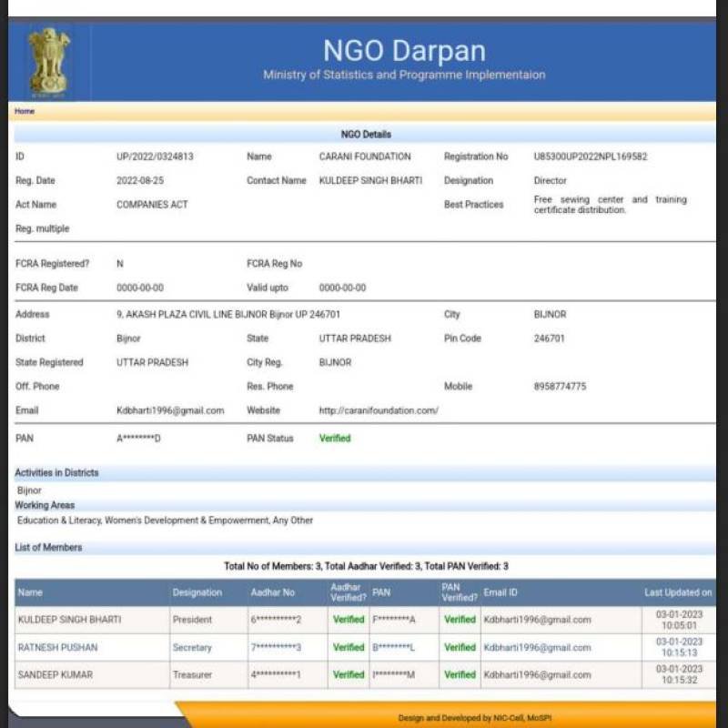This screenshot has width=728, height=728.
Task: Click the address 9, AKASH PLAZA text
Action: [x=228, y=314]
